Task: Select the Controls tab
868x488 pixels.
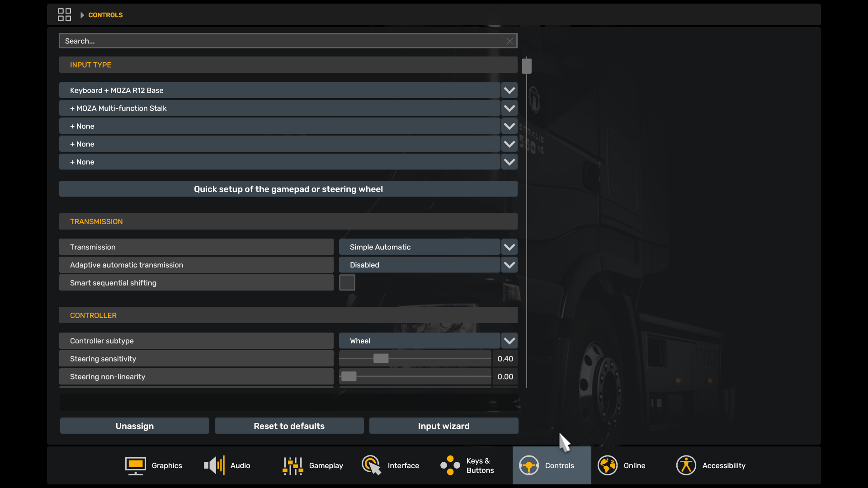Action: tap(552, 465)
